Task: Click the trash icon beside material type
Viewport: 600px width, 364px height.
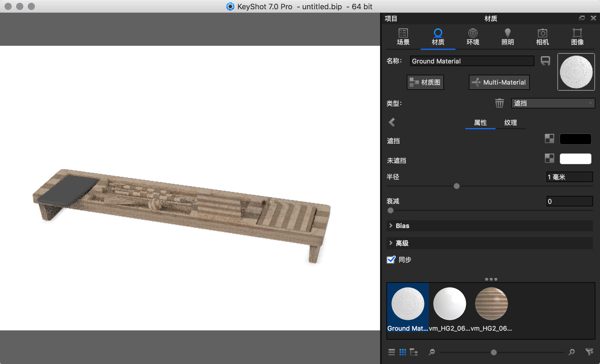Action: [x=499, y=103]
